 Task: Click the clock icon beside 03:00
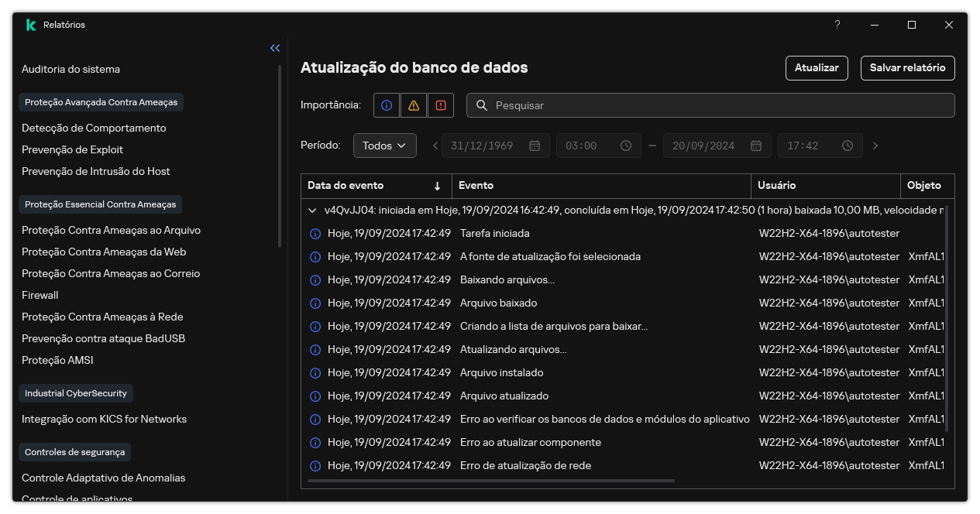click(624, 145)
